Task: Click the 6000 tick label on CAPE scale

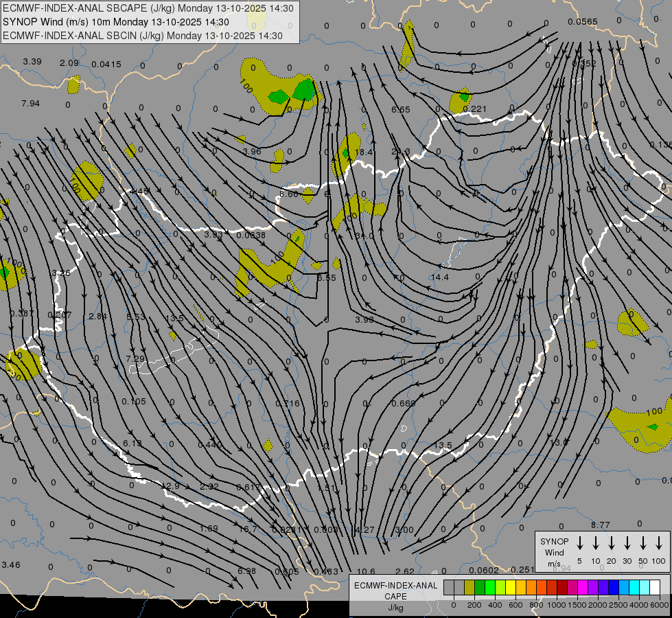Action: (x=660, y=605)
